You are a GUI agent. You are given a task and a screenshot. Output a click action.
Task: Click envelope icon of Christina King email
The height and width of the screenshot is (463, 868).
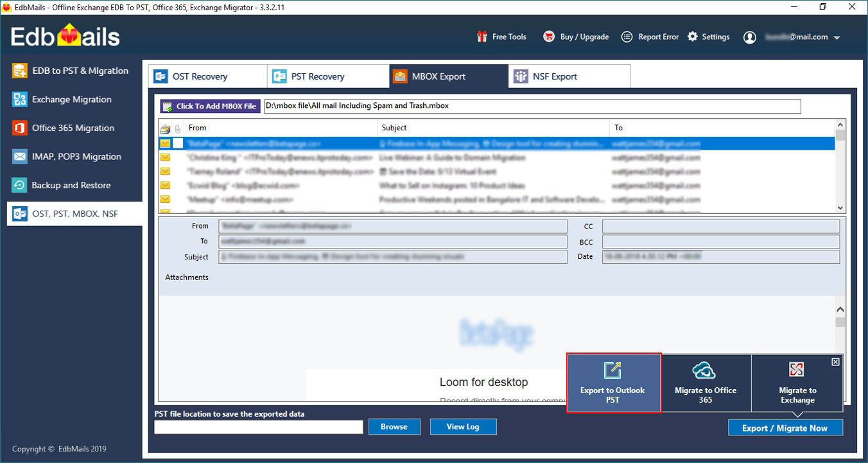click(165, 157)
